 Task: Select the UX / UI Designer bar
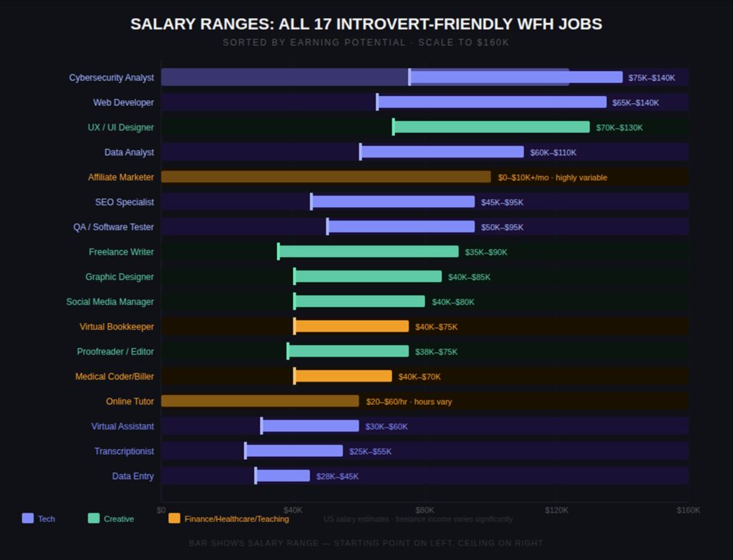coord(491,127)
